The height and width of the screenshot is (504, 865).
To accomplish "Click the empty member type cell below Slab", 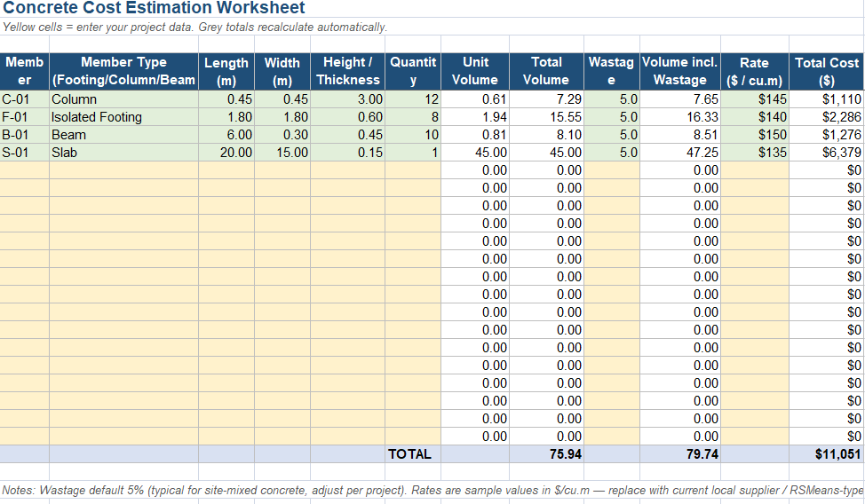I will pos(124,169).
